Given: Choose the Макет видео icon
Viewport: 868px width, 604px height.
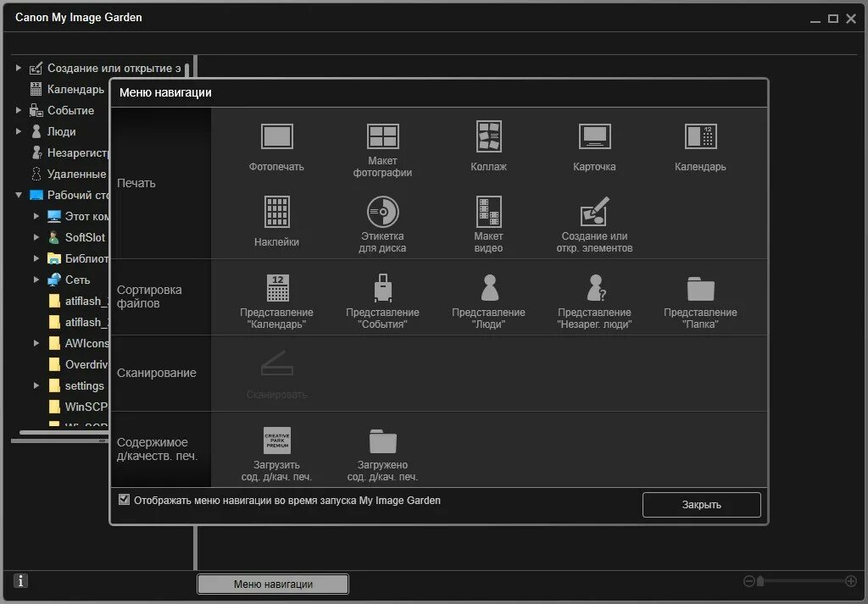Looking at the screenshot, I should (x=489, y=212).
